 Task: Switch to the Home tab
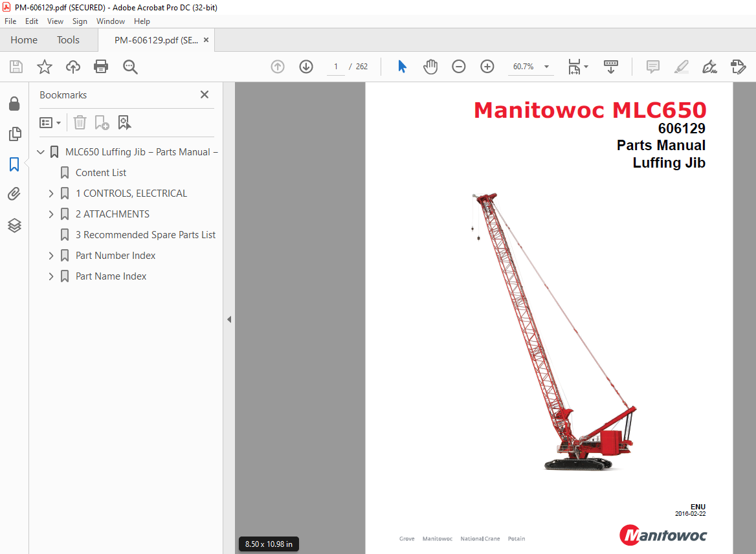23,40
